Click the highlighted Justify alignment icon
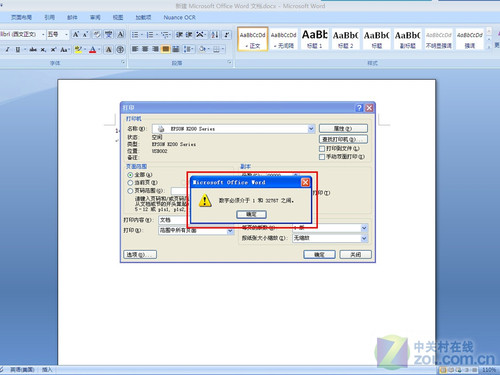Viewport: 500px width, 375px height. click(166, 49)
